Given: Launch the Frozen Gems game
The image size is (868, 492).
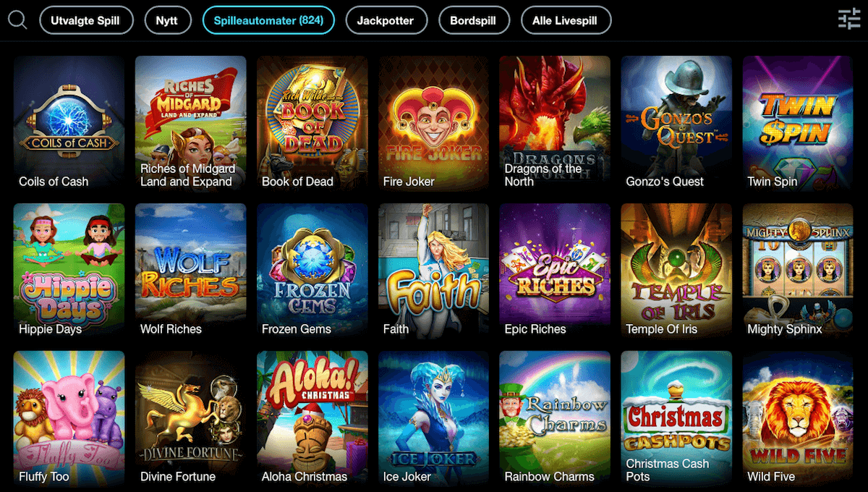Looking at the screenshot, I should [312, 273].
